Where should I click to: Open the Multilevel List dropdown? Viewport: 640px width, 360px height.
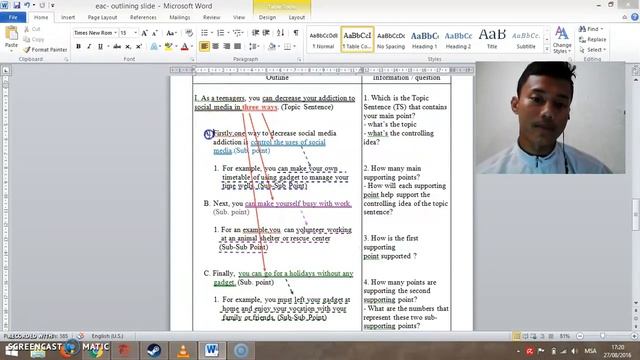click(x=238, y=33)
